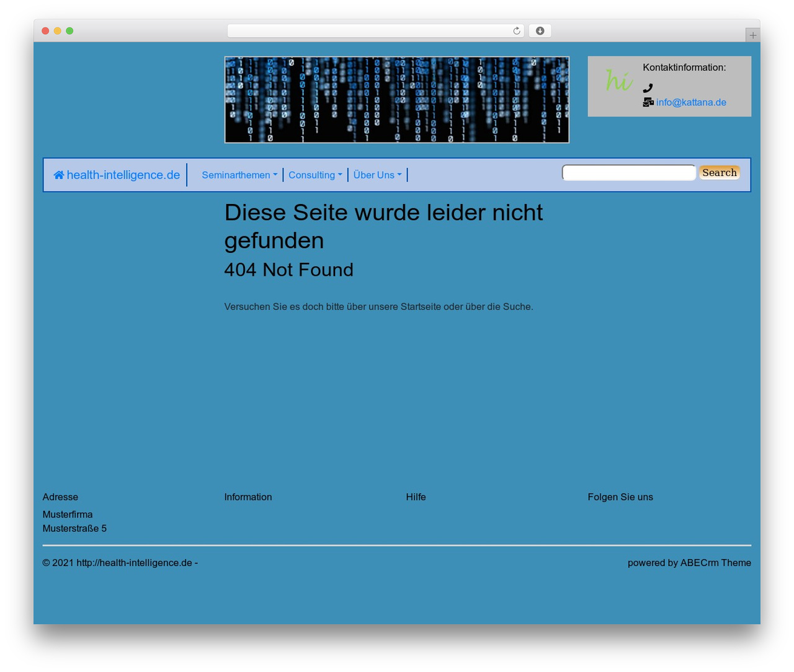The width and height of the screenshot is (794, 672).
Task: Go to health-intelligence.de home link
Action: coord(117,175)
